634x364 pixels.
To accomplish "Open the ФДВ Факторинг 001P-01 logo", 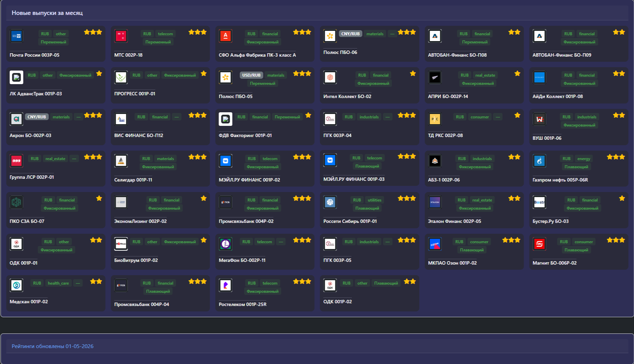I will [225, 119].
